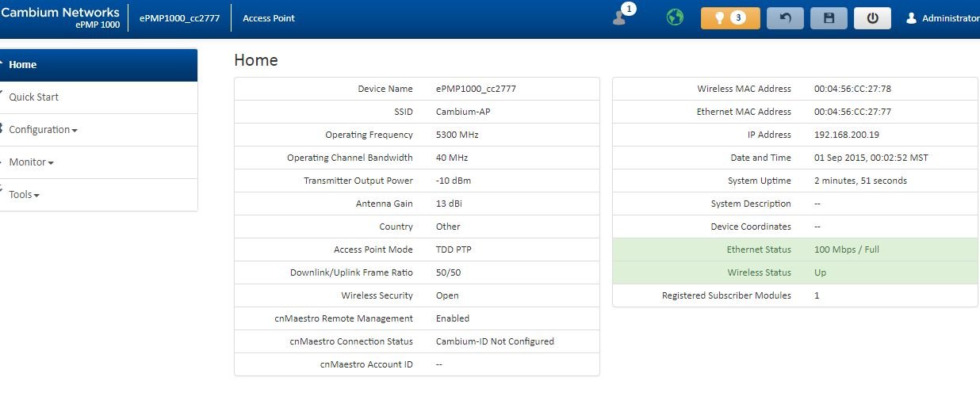Click the floppy disk save button

(829, 18)
